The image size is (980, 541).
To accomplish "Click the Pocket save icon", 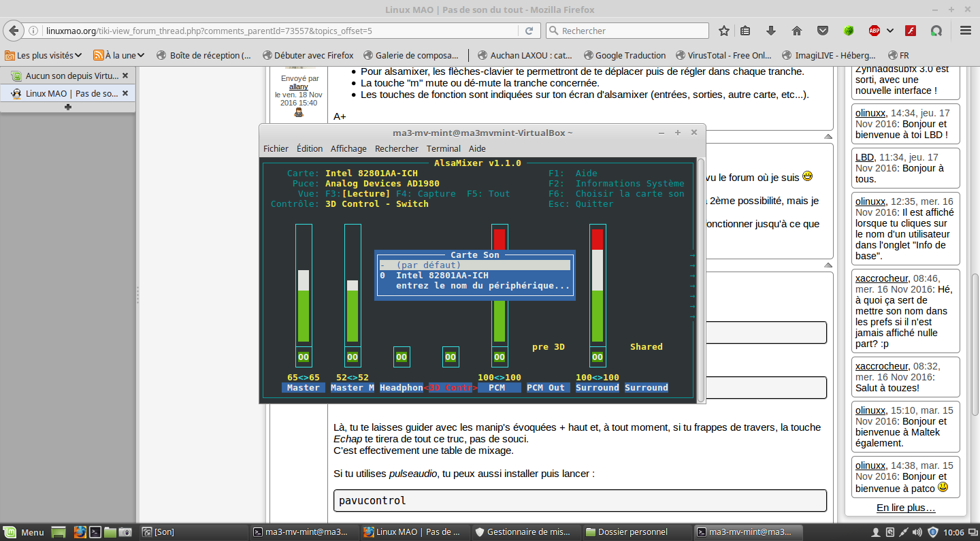I will (823, 31).
